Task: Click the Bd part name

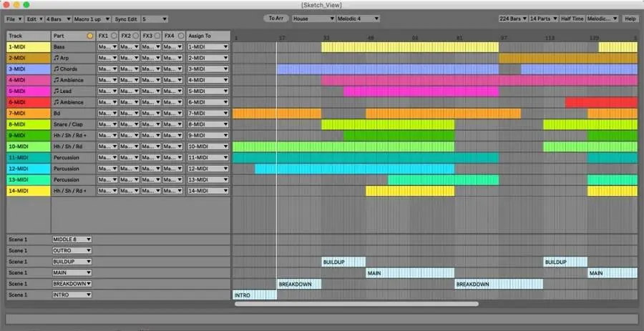Action: click(57, 113)
